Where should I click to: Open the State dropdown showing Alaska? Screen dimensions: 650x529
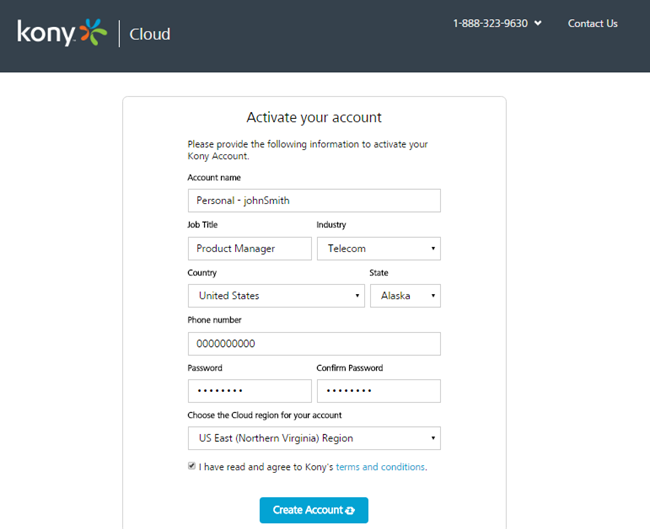tap(405, 296)
